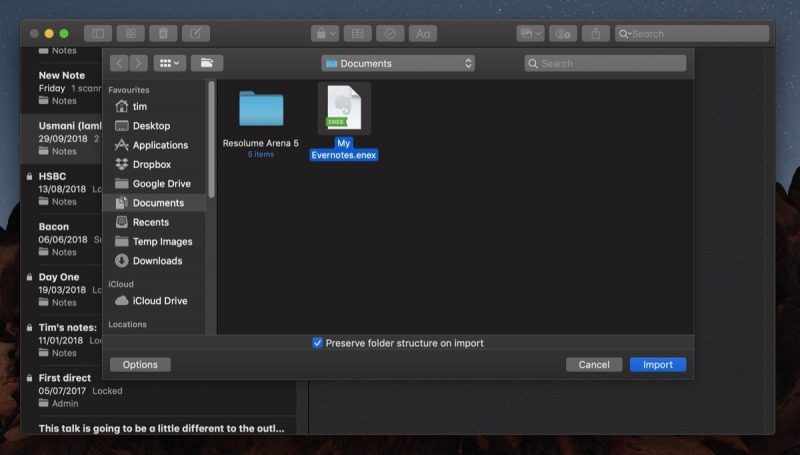The height and width of the screenshot is (455, 800).
Task: Open the Documents location dropdown
Action: pyautogui.click(x=398, y=63)
